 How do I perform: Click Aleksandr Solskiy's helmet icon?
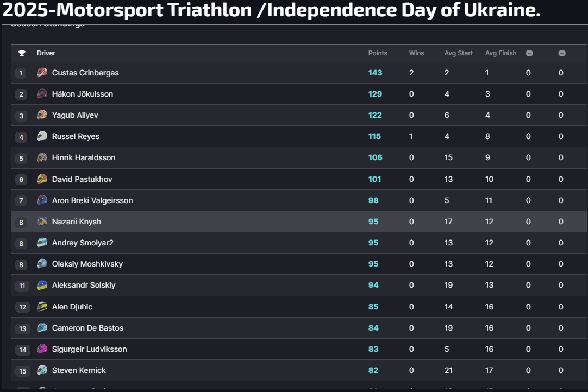[42, 285]
